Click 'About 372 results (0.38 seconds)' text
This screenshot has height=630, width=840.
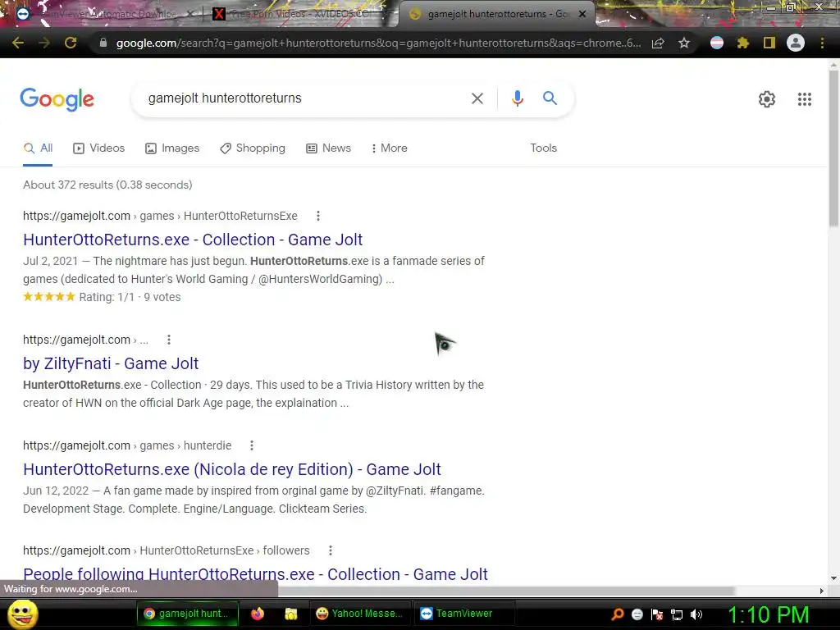pyautogui.click(x=107, y=185)
